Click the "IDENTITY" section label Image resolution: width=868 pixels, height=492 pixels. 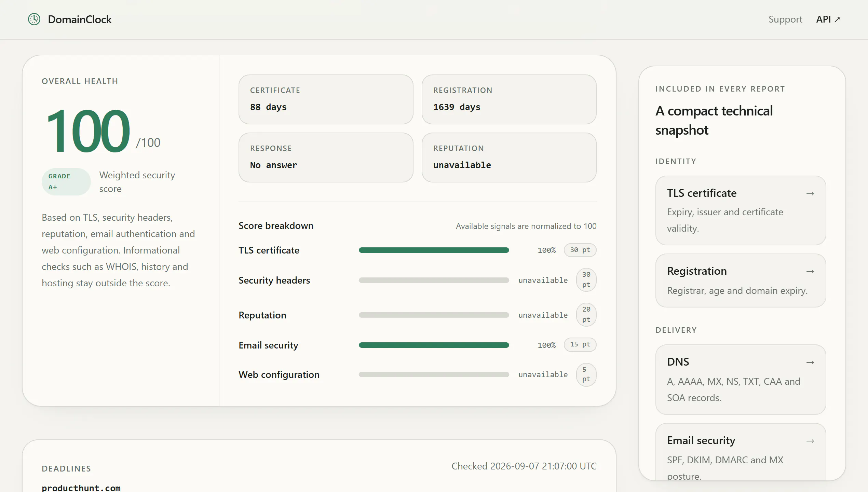point(676,162)
